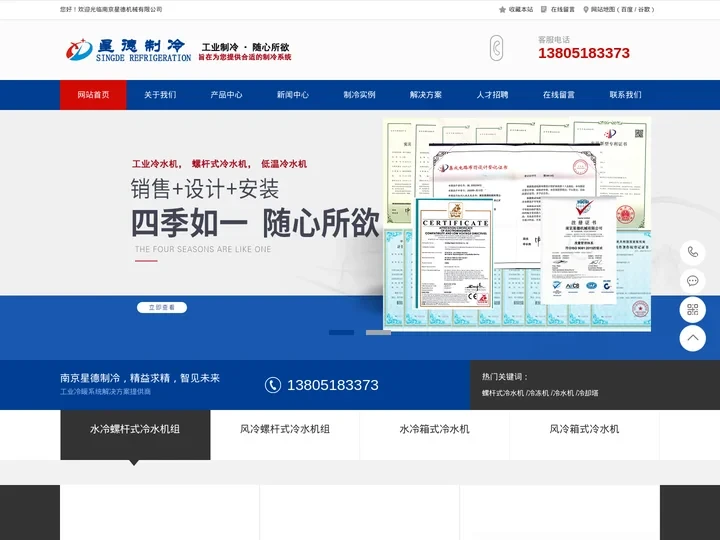Open the floating phone contact button

point(692,252)
